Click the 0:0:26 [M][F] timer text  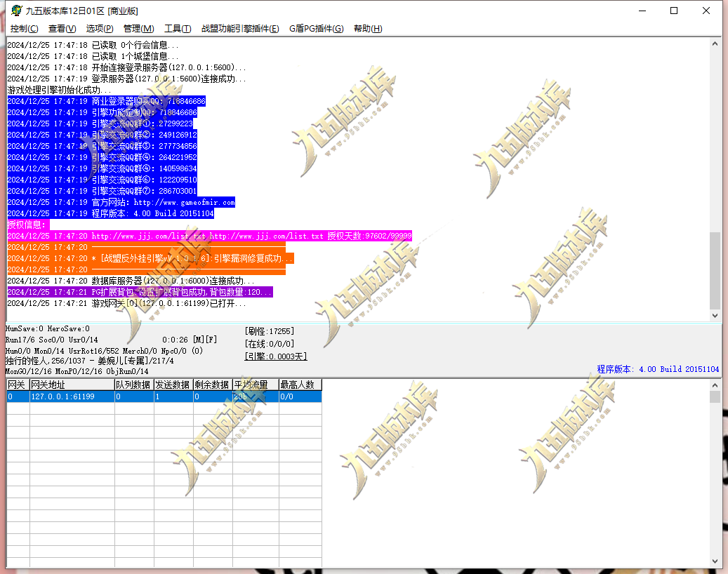point(190,340)
